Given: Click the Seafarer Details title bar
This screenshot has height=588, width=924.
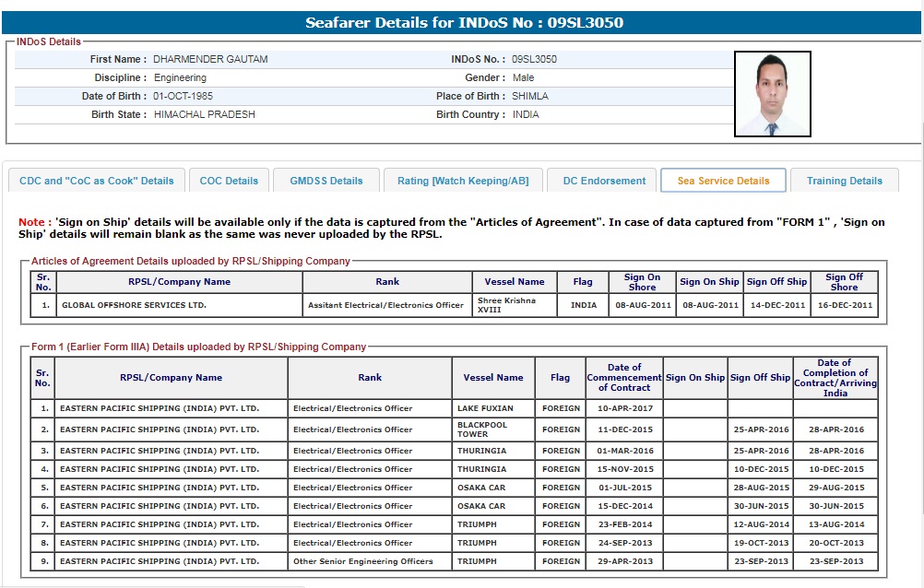Looking at the screenshot, I should click(x=464, y=22).
